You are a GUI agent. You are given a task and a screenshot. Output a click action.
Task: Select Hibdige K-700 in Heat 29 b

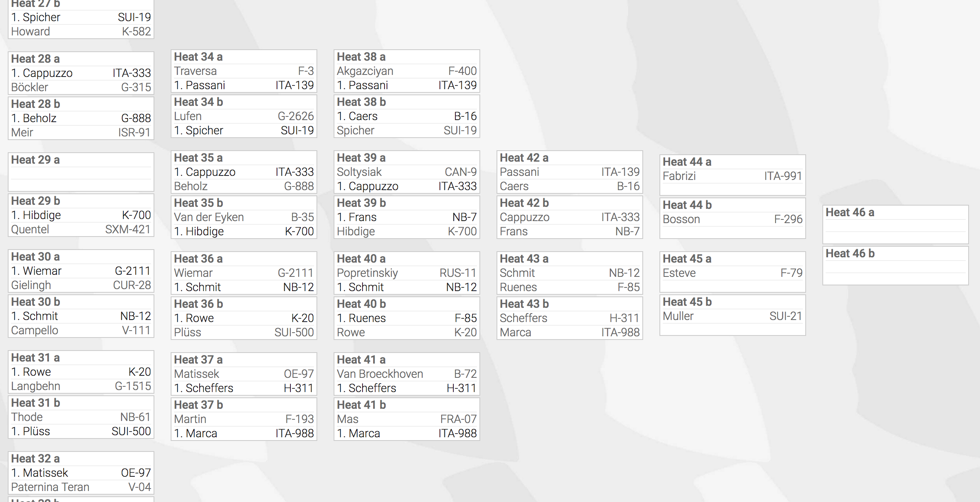pos(81,215)
